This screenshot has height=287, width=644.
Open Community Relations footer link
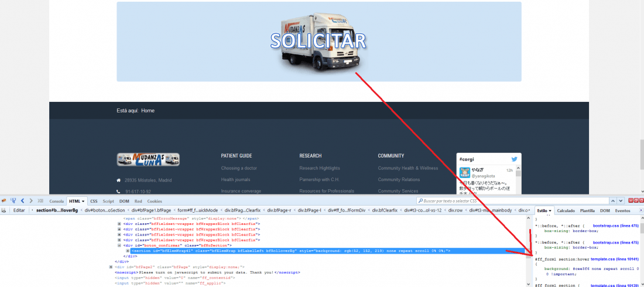click(399, 180)
